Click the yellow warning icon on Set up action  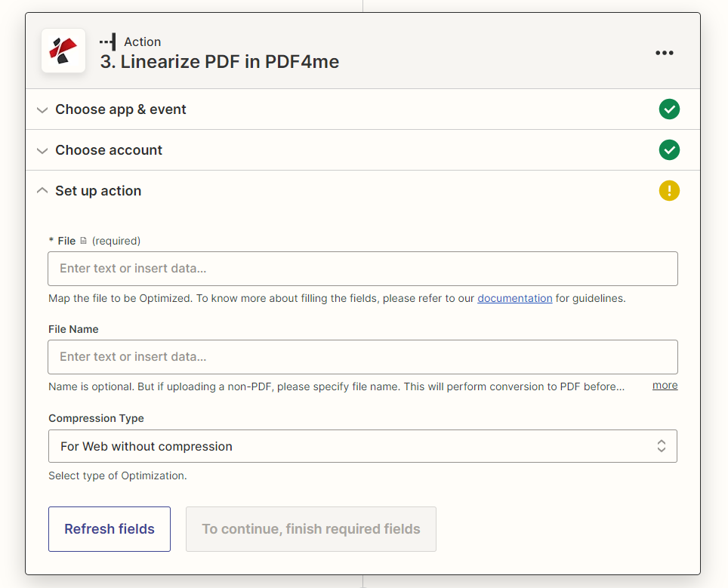click(x=669, y=190)
